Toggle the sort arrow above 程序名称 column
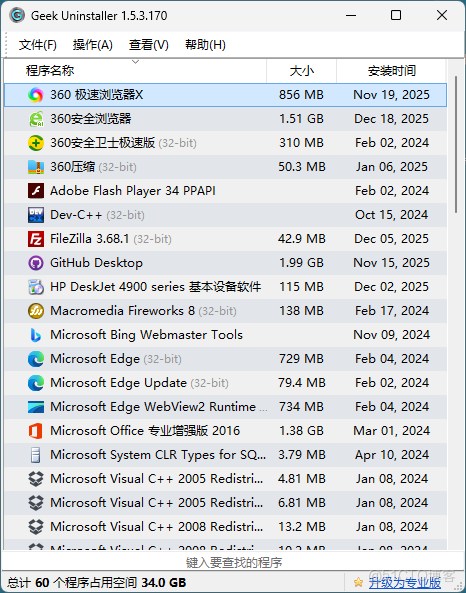This screenshot has height=593, width=466. click(135, 62)
